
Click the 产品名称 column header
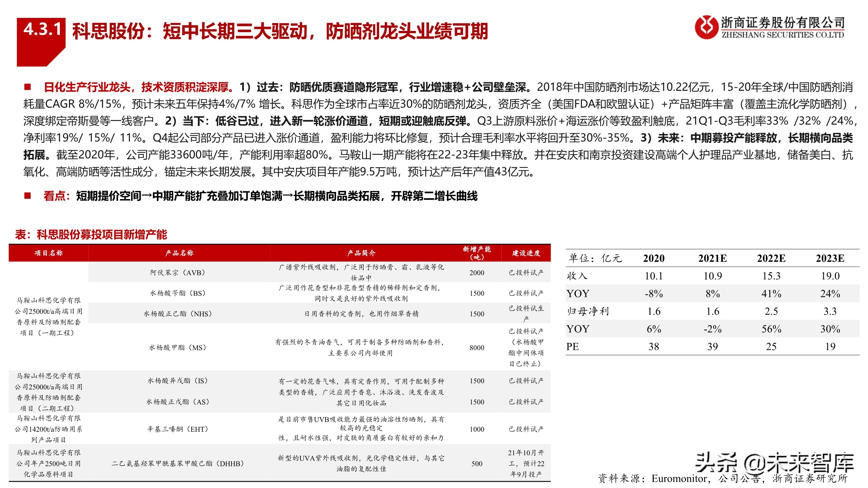179,253
